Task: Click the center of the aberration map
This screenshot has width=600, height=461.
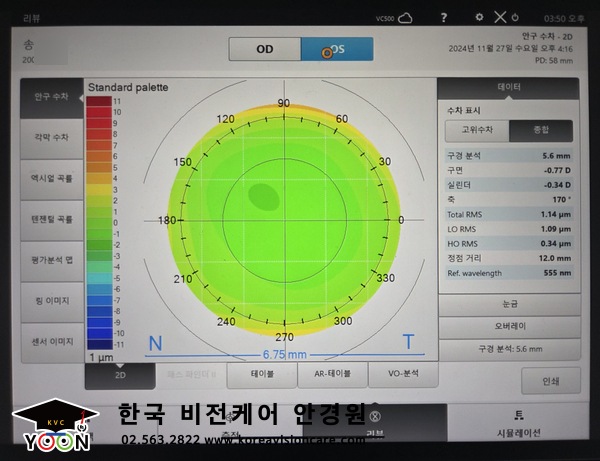Action: click(x=284, y=220)
